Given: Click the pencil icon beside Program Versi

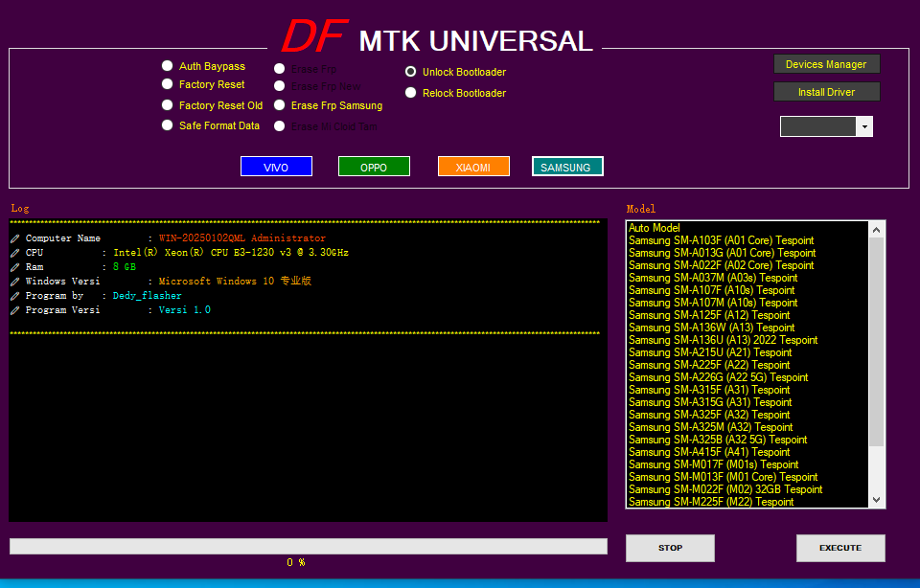Looking at the screenshot, I should 15,310.
